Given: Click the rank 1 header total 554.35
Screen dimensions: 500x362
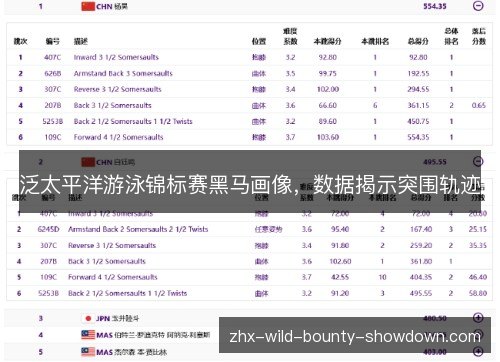Looking at the screenshot, I should pos(435,6).
